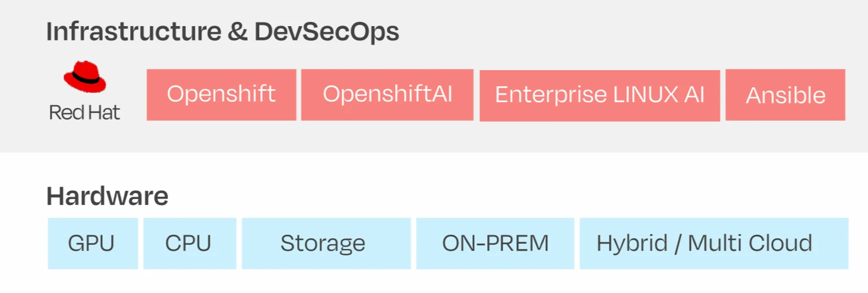Choose the Ansible tile
This screenshot has width=868, height=293.
(x=785, y=95)
